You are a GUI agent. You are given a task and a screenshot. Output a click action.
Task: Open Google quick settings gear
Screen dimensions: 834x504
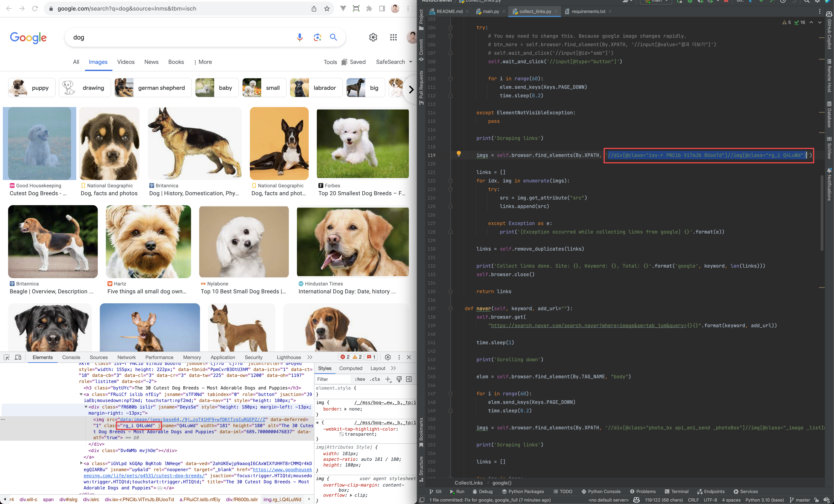point(373,38)
